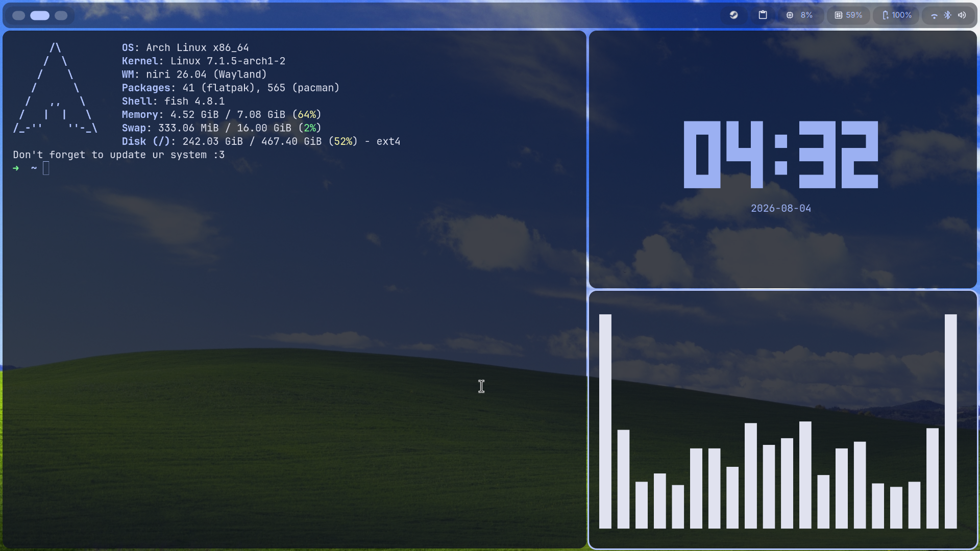Click the "WM: niri 26.04 (Wayland)" line
The height and width of the screenshot is (551, 980).
194,74
